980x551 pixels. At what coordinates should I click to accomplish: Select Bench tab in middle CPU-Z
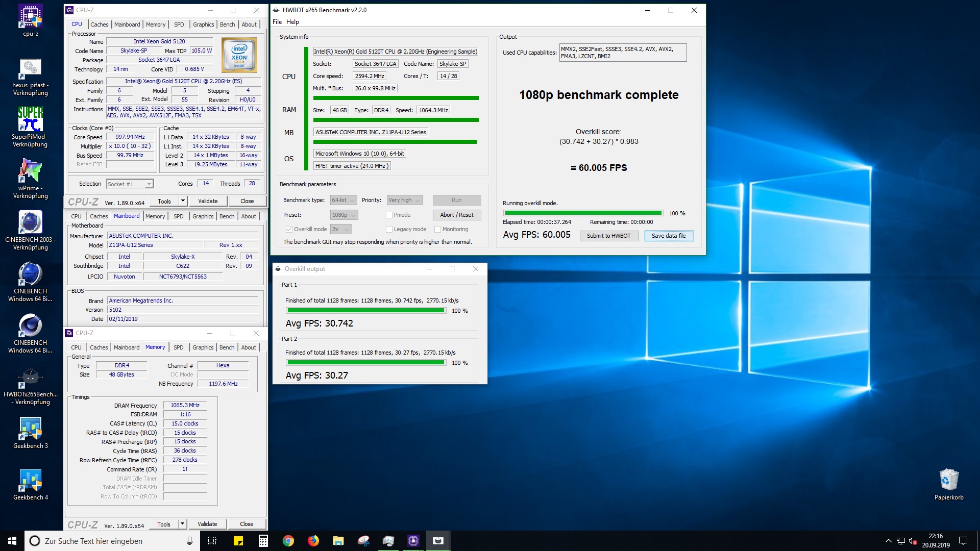227,216
